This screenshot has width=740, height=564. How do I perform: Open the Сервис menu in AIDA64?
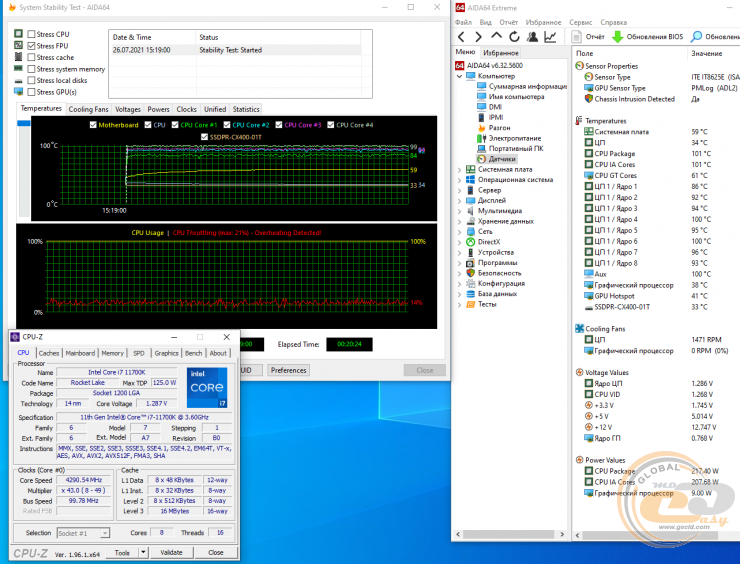(580, 22)
